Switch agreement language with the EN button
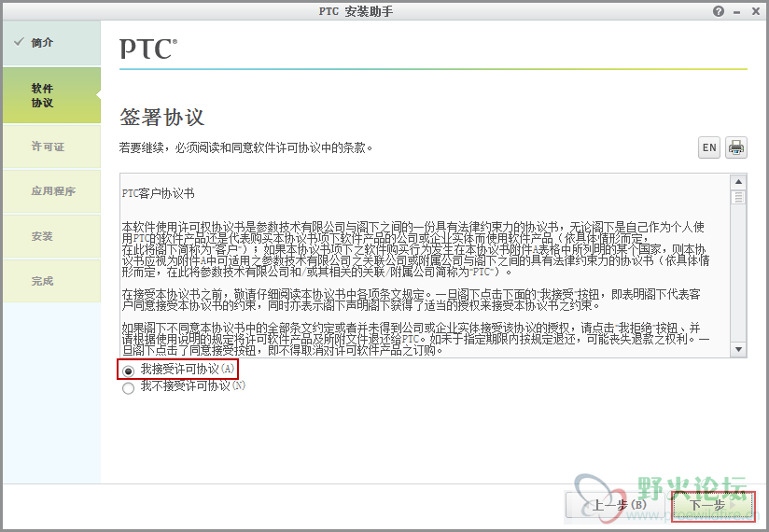 pos(709,147)
